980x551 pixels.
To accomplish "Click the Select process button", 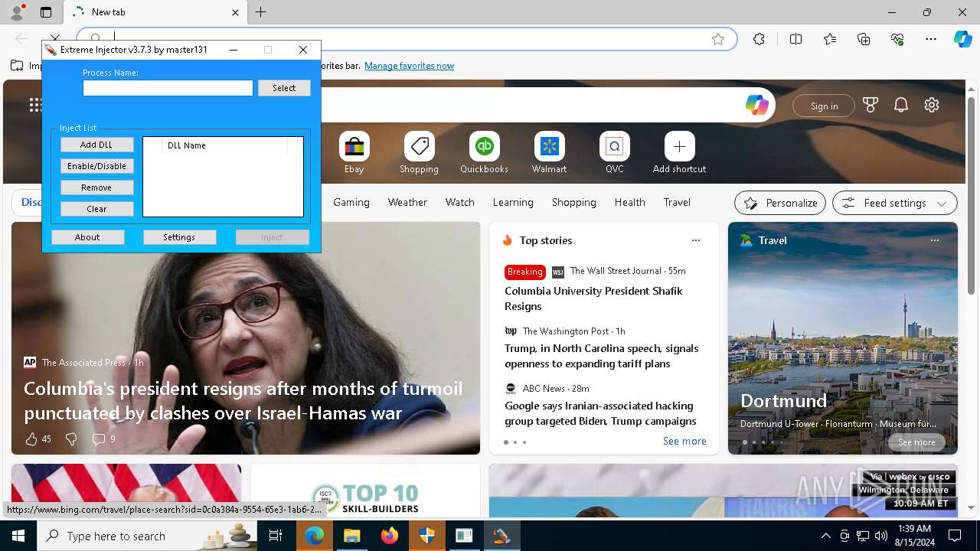I will point(284,88).
